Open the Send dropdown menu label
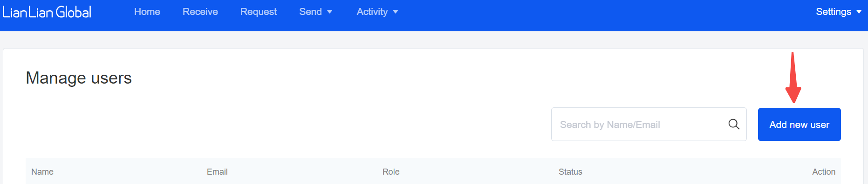 (x=310, y=12)
